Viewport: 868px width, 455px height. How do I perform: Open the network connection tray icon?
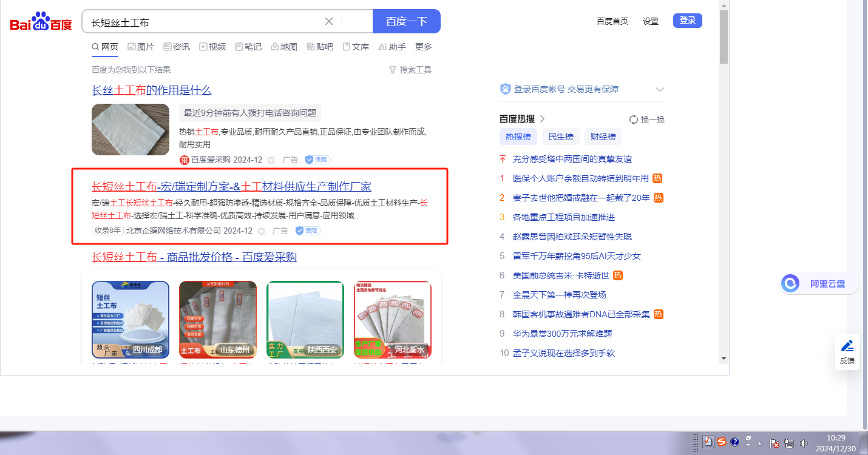coord(790,443)
